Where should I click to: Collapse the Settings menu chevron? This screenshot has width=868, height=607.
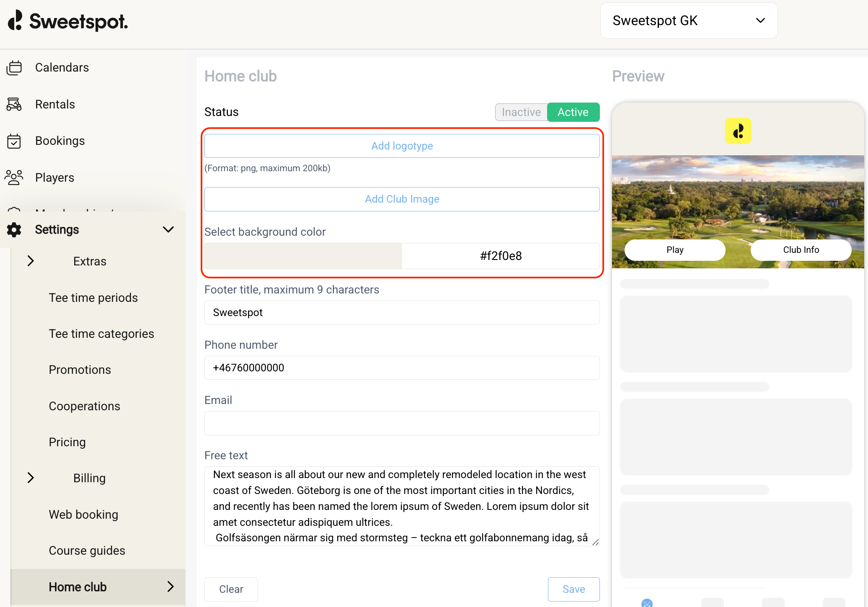(x=168, y=229)
